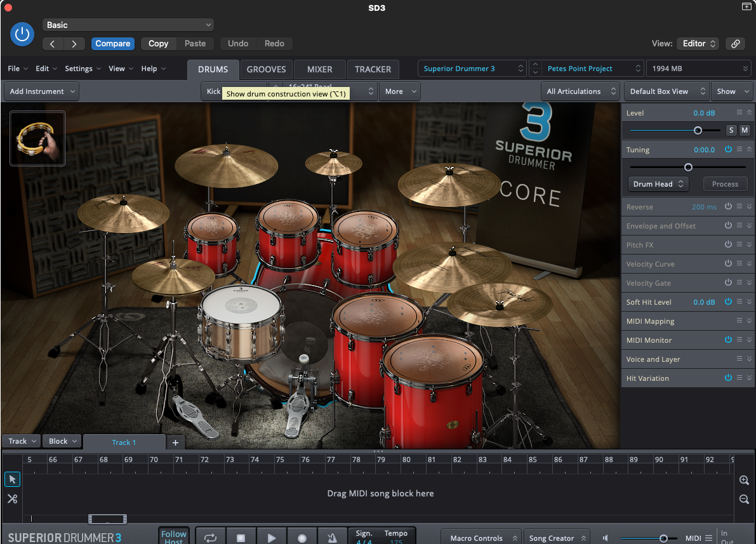The width and height of the screenshot is (756, 544).
Task: Toggle the metronome icon
Action: [332, 538]
